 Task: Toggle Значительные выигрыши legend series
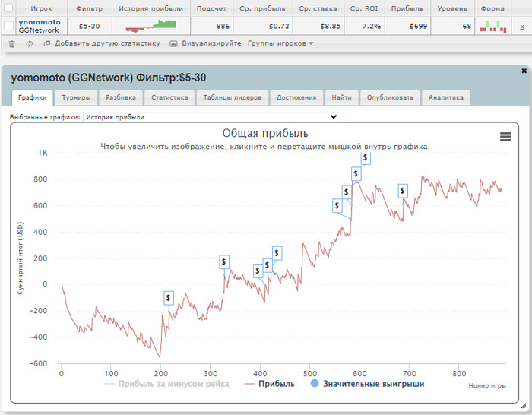pos(367,384)
